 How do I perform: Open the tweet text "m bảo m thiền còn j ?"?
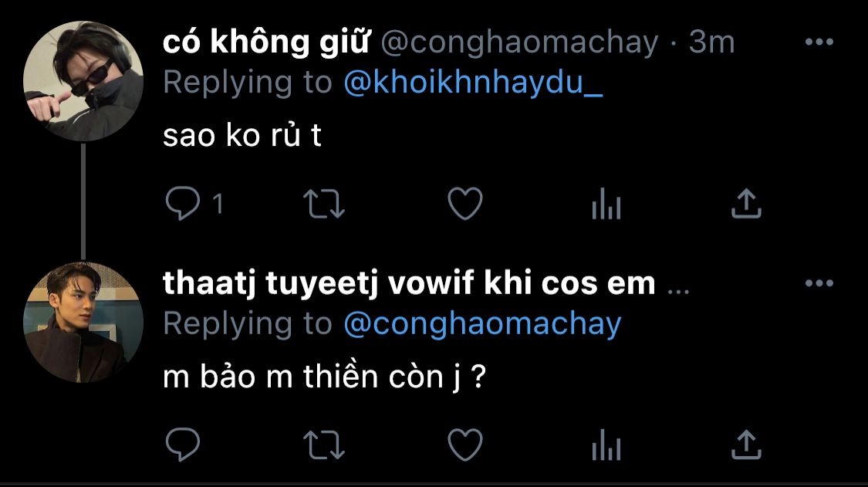coord(323,377)
